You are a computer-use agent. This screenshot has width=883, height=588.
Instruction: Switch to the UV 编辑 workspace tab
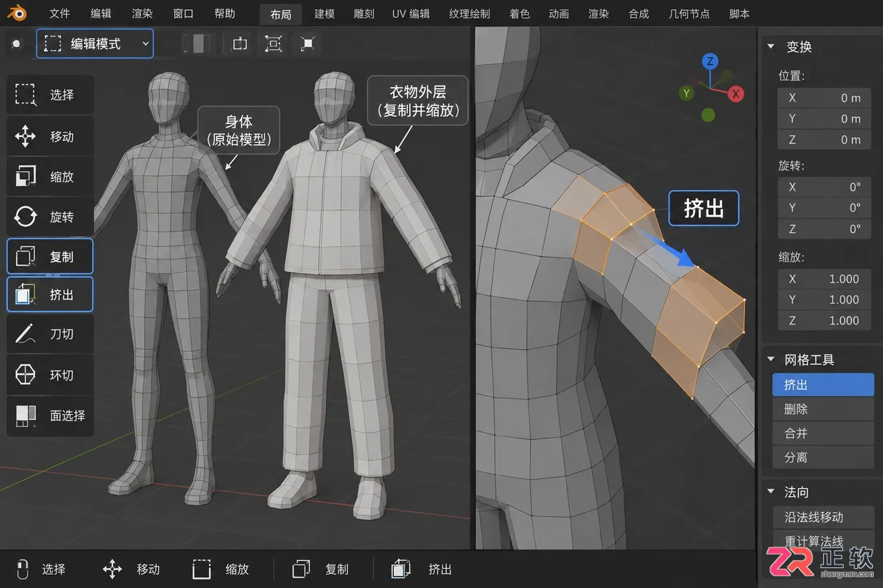[411, 14]
